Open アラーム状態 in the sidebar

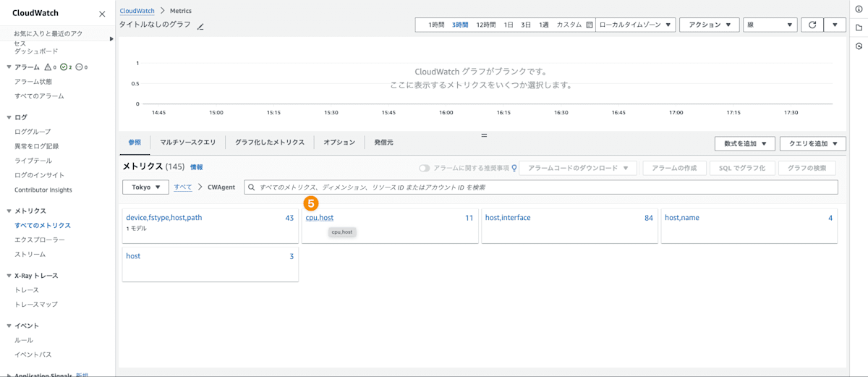(33, 82)
